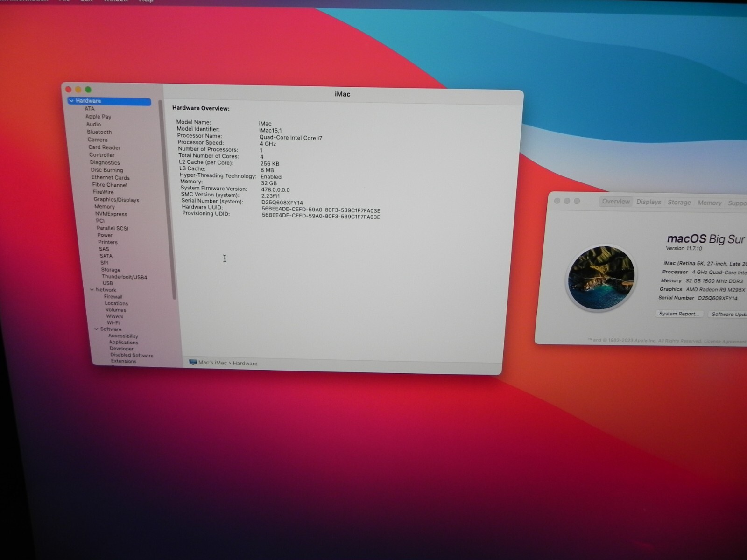
Task: Select Disabled Software in the sidebar
Action: tap(132, 355)
